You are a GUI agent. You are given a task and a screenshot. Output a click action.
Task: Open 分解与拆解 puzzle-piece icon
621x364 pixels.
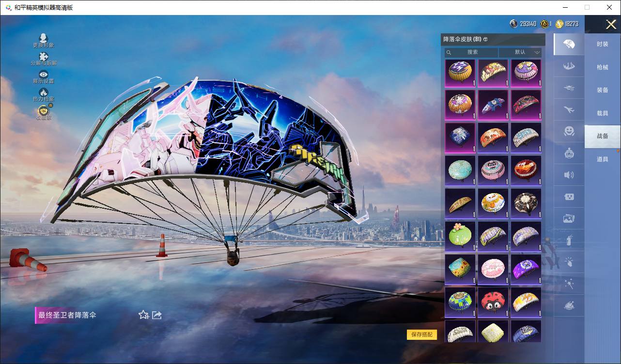(x=44, y=57)
